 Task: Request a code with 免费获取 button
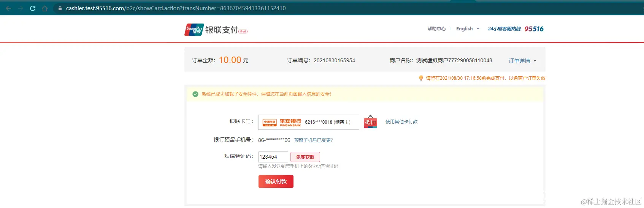click(x=305, y=157)
